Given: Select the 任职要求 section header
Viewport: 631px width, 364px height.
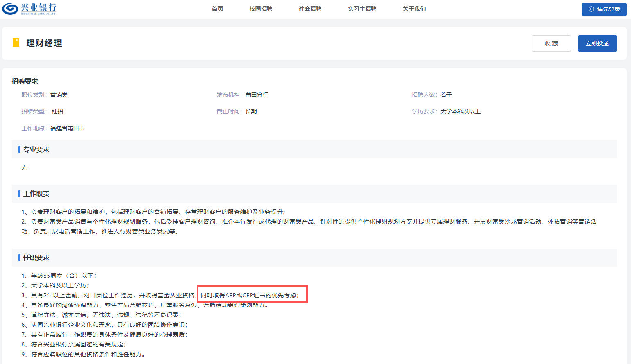Looking at the screenshot, I should coord(36,258).
